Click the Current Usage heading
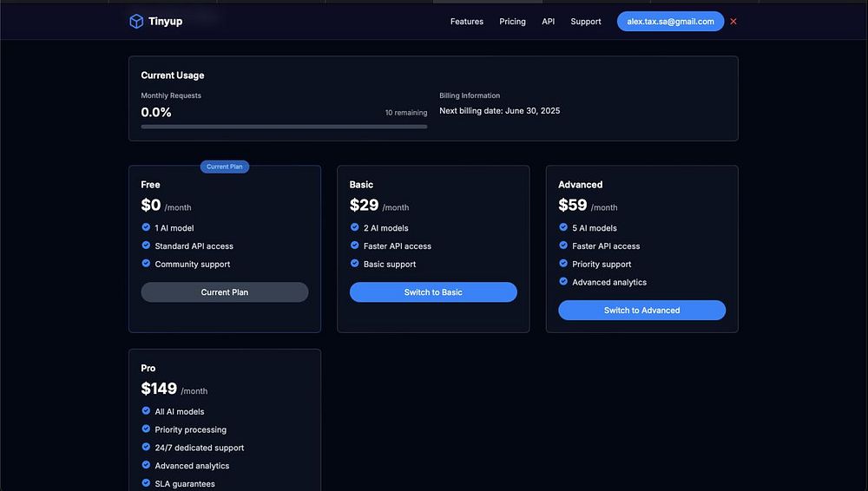 (173, 75)
